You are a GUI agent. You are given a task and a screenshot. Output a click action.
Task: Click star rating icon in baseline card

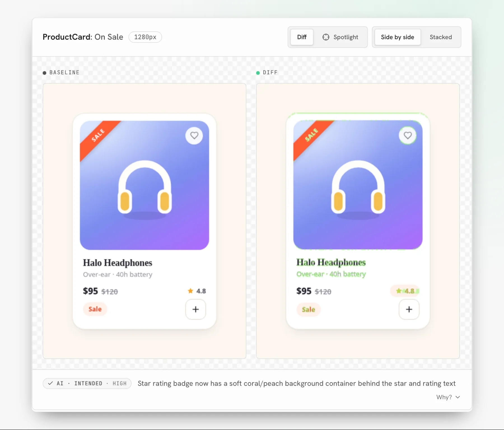(x=190, y=291)
